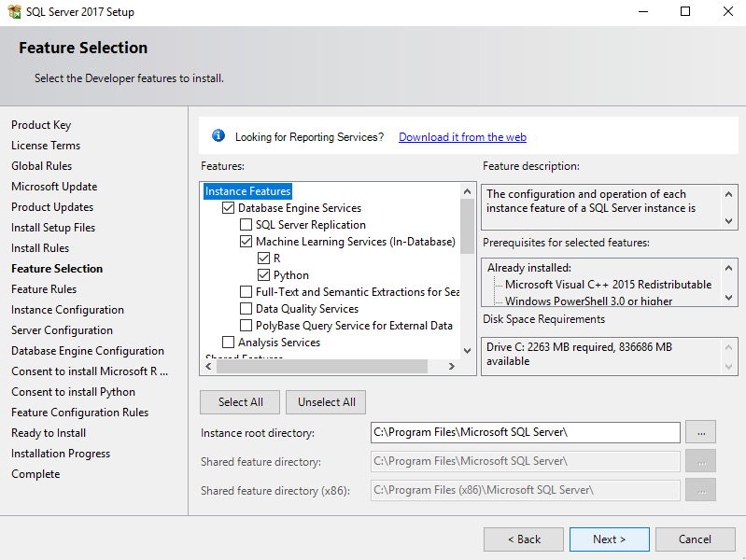Click inside Instance root directory field

coord(525,432)
